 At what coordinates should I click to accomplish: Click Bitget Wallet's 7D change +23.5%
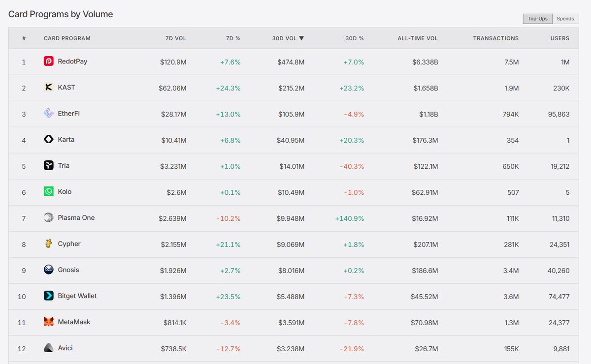(x=228, y=297)
